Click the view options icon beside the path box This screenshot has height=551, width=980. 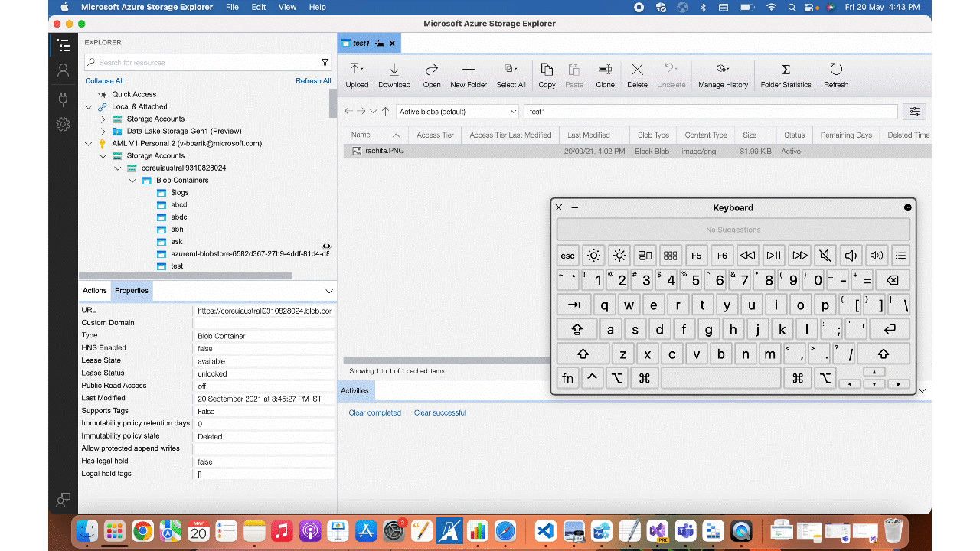pos(914,112)
